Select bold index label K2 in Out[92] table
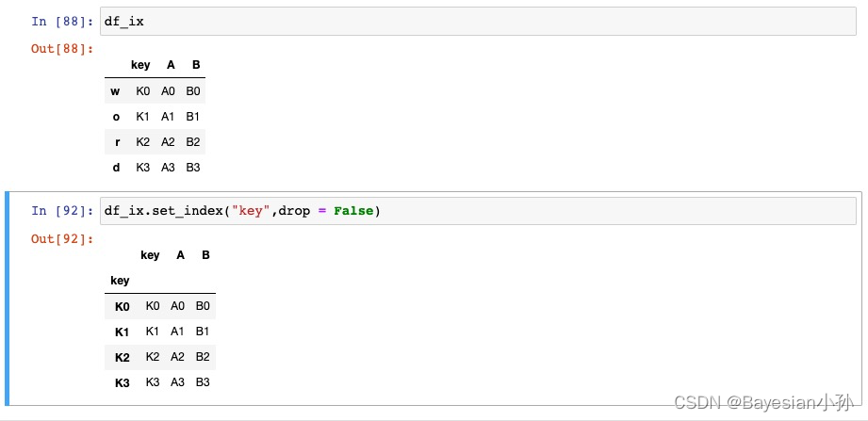The image size is (868, 421). pos(123,358)
